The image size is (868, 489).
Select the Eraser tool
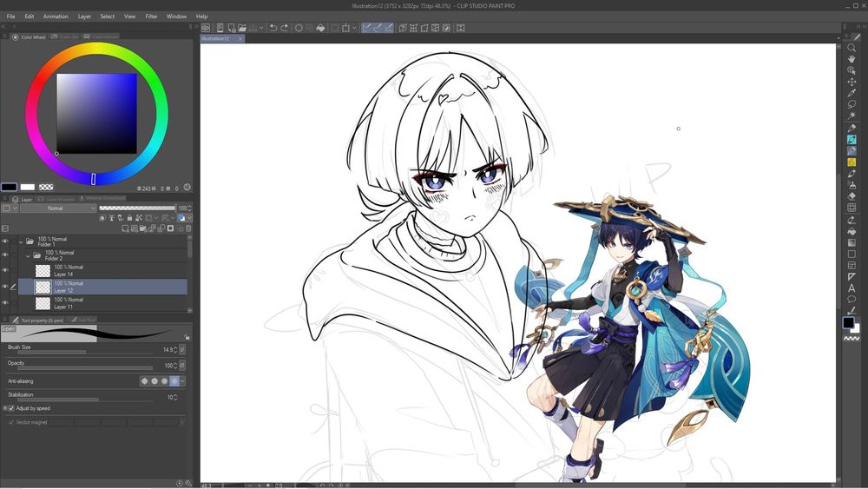pos(852,196)
